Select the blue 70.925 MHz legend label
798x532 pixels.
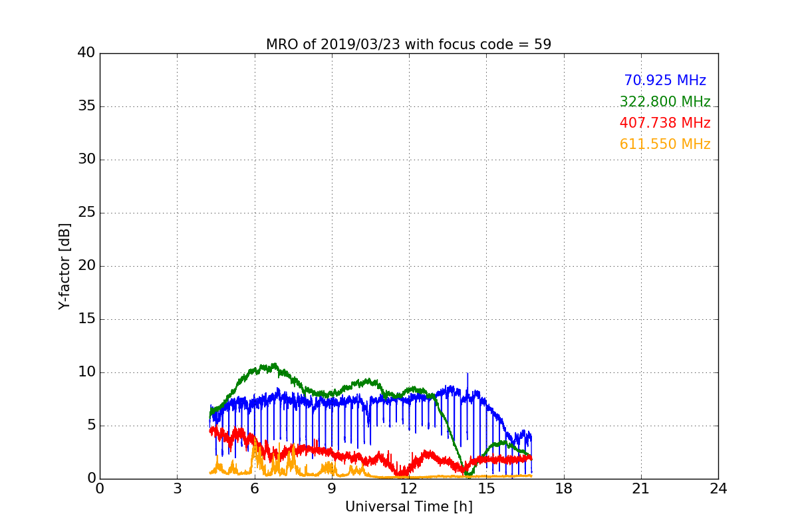click(x=665, y=80)
